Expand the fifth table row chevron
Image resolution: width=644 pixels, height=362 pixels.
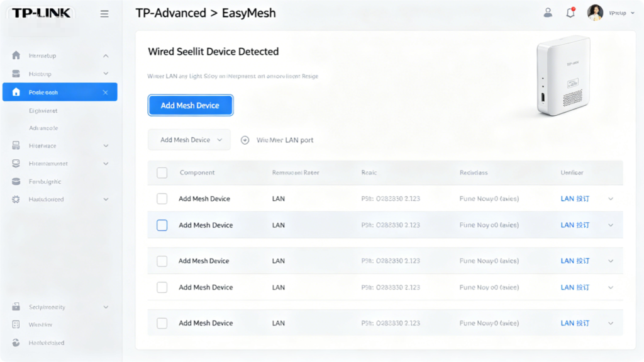(x=611, y=323)
